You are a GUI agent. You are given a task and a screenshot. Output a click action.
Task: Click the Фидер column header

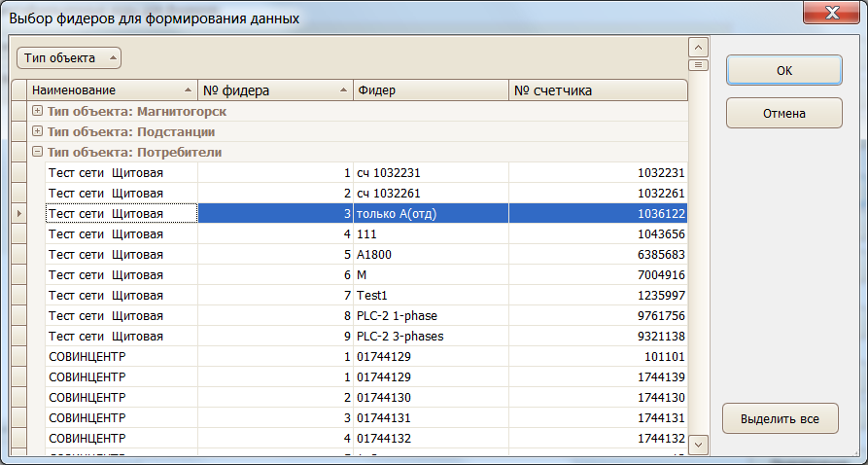coord(430,90)
